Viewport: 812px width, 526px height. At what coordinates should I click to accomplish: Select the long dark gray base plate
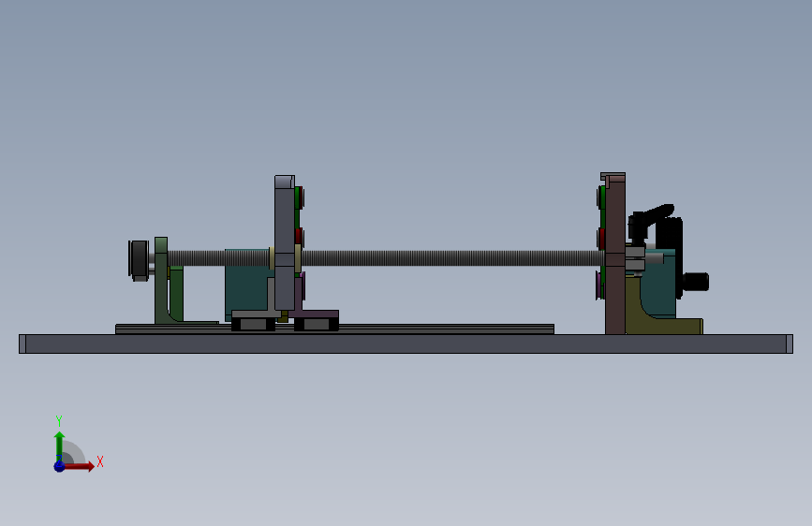coord(406,343)
